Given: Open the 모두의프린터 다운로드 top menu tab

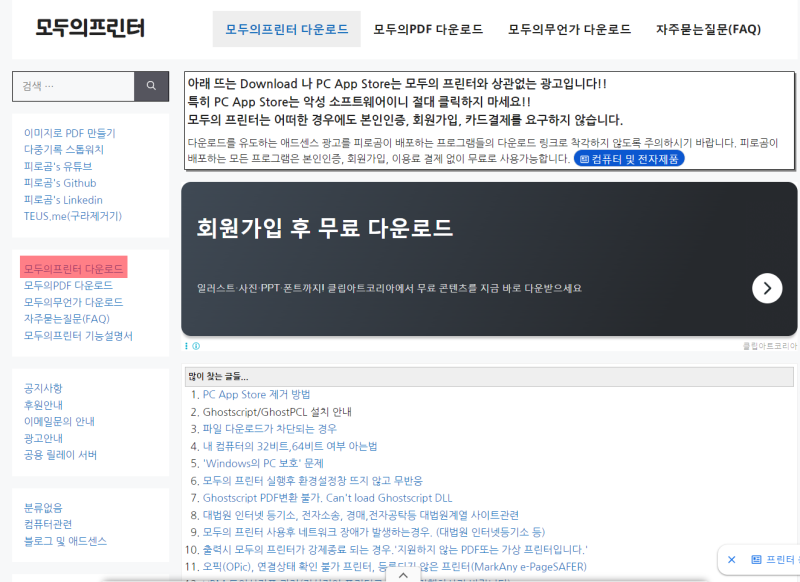Looking at the screenshot, I should pyautogui.click(x=287, y=29).
